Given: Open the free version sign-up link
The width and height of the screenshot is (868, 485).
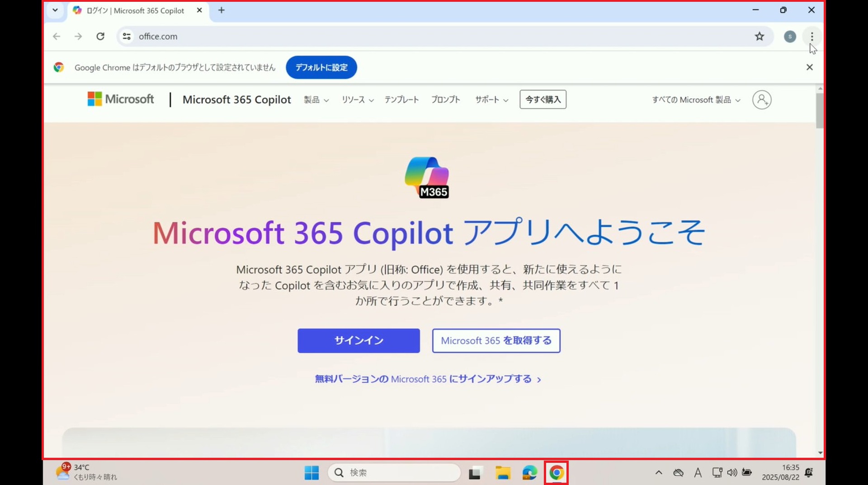Looking at the screenshot, I should coord(428,379).
